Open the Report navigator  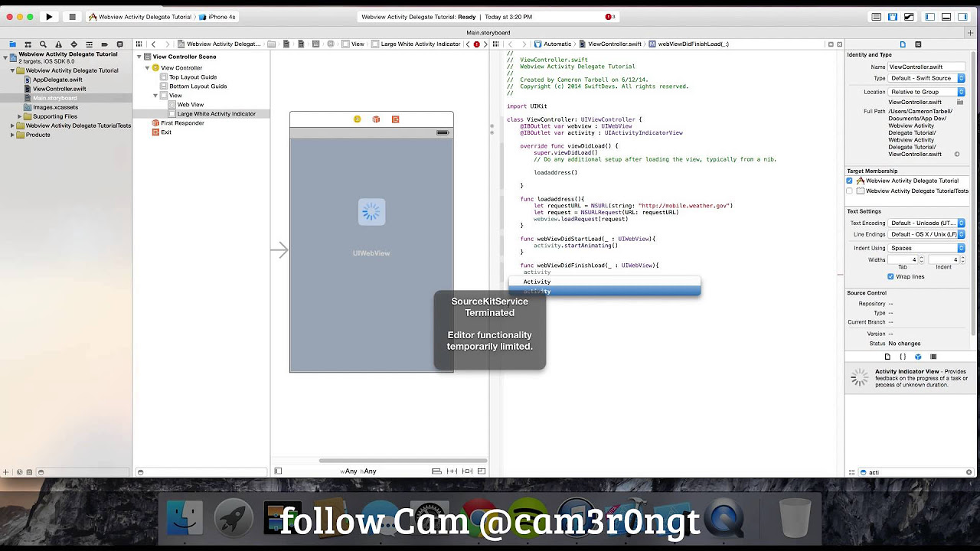pos(119,44)
